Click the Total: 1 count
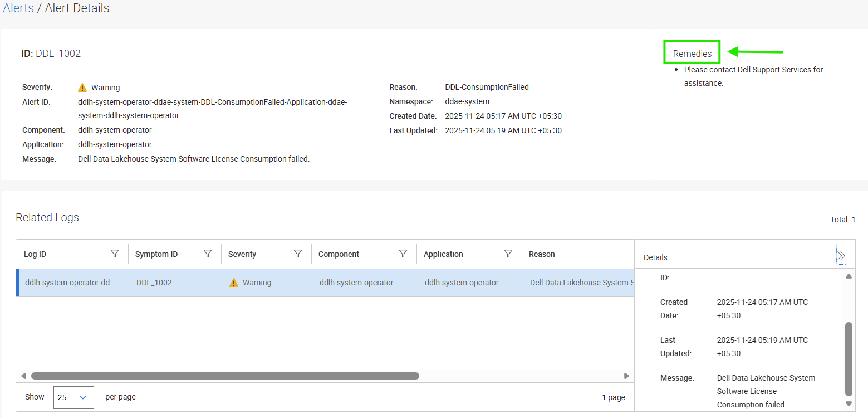Image resolution: width=868 pixels, height=418 pixels. [842, 220]
